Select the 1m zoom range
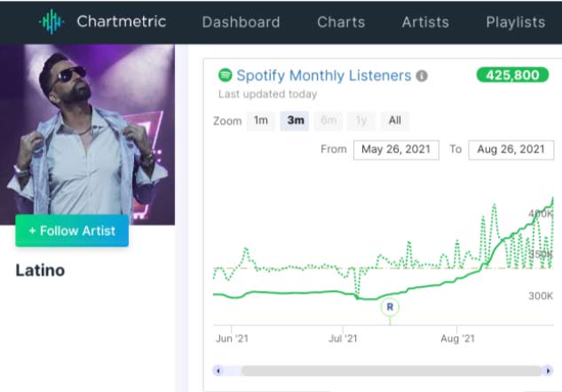This screenshot has width=562, height=392. pyautogui.click(x=261, y=121)
